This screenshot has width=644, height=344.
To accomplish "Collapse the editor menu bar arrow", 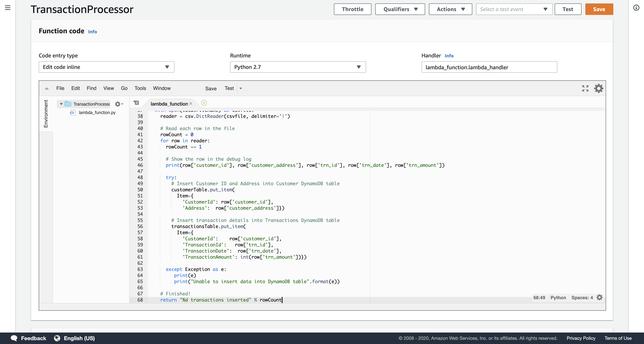I will [x=47, y=88].
